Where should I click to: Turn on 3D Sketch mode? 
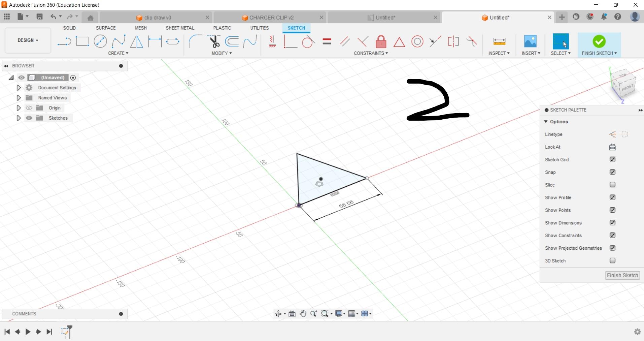click(612, 260)
